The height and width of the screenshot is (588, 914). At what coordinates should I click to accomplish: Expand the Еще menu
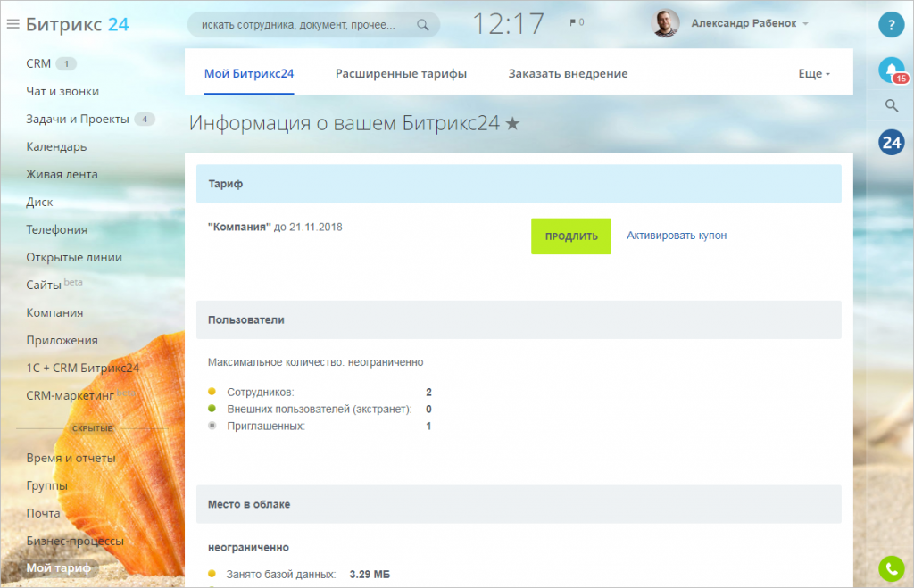click(814, 73)
